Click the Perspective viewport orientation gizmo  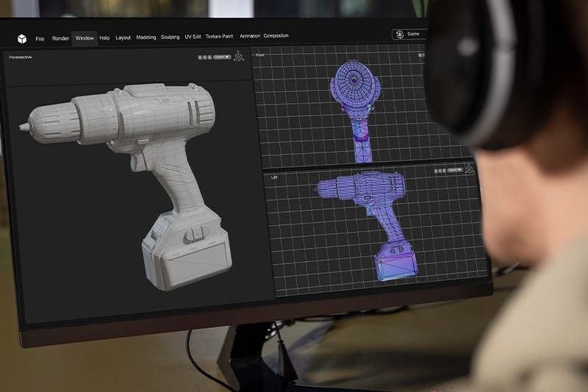click(238, 57)
